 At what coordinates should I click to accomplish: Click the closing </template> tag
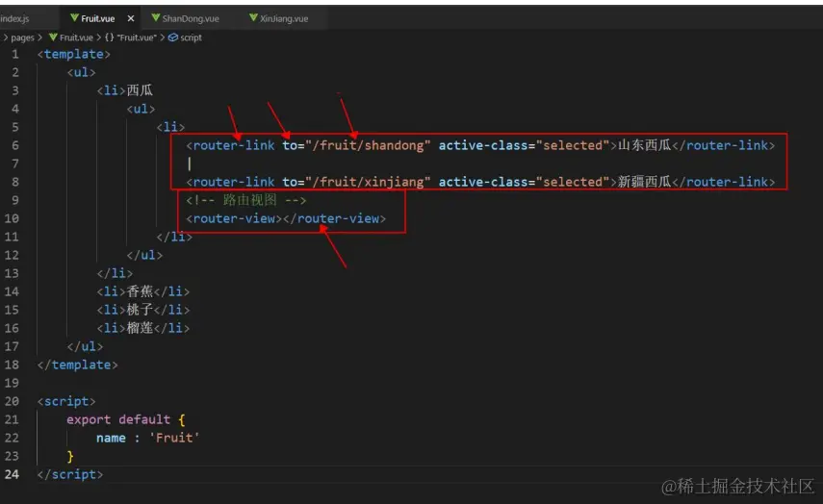78,365
